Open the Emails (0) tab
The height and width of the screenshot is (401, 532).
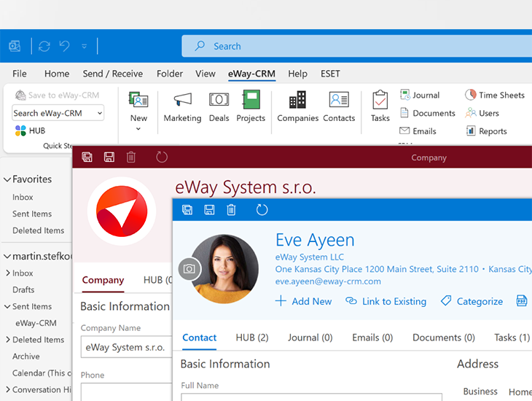coord(372,338)
